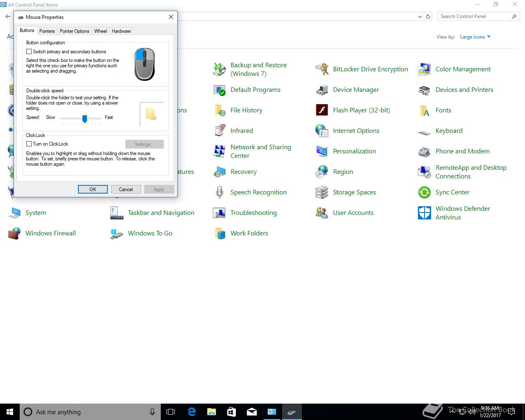Open the Work Folders icon

pos(219,233)
